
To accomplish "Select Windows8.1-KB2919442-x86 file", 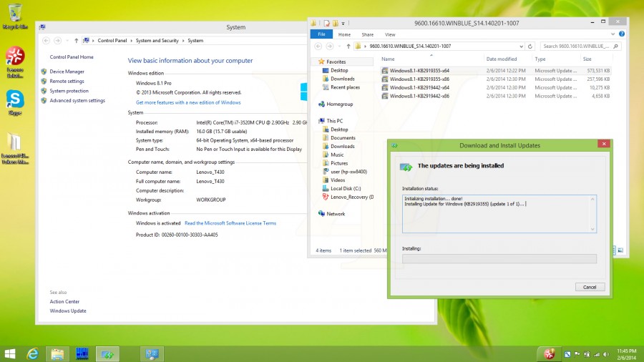I will point(419,96).
